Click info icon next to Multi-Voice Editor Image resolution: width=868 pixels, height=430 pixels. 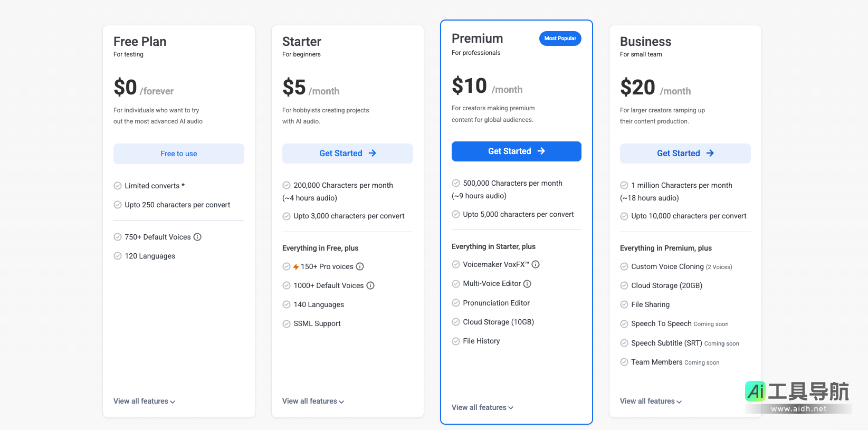click(527, 284)
